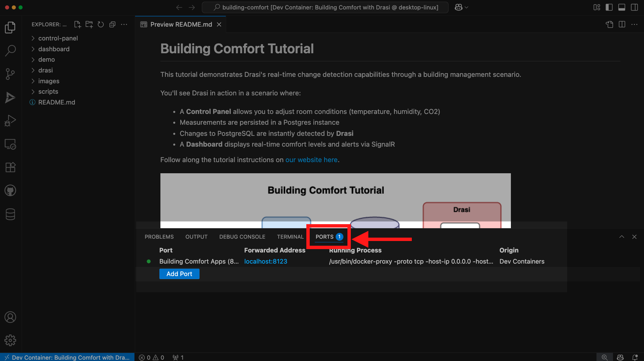This screenshot has height=361, width=644.
Task: Expand the dashboard folder
Action: (x=54, y=49)
